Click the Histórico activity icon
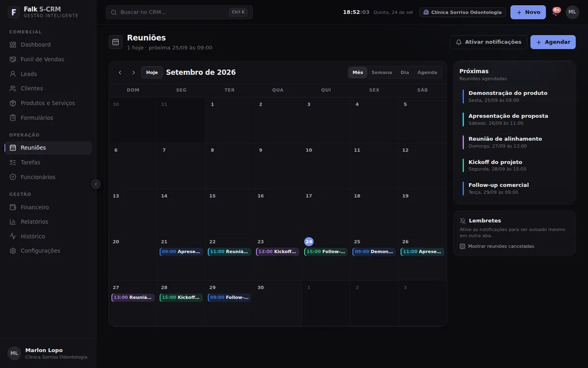Viewport: 588px width, 368px height. 13,237
